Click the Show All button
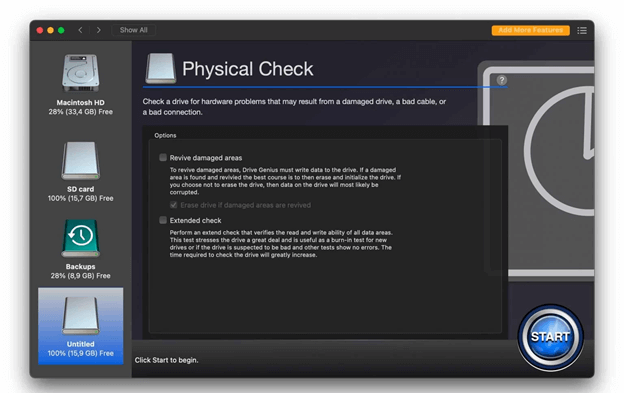The width and height of the screenshot is (624, 393). (x=133, y=30)
